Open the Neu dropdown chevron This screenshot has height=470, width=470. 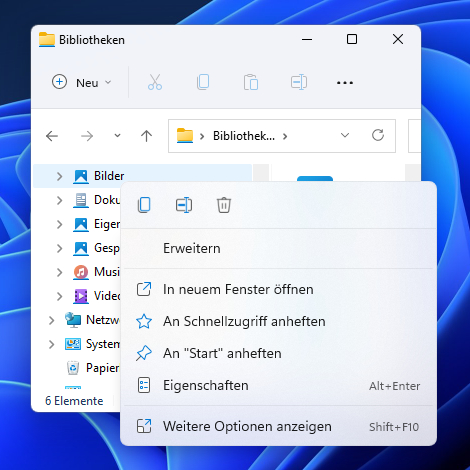(108, 82)
